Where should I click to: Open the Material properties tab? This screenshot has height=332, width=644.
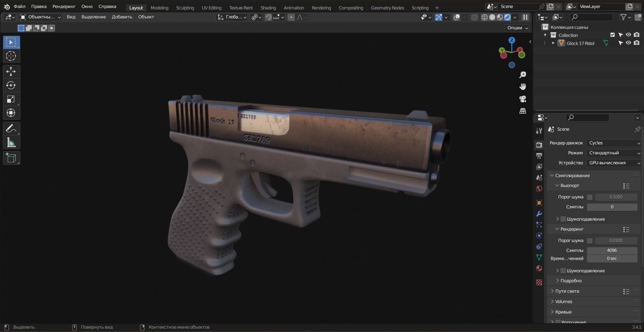[x=539, y=268]
